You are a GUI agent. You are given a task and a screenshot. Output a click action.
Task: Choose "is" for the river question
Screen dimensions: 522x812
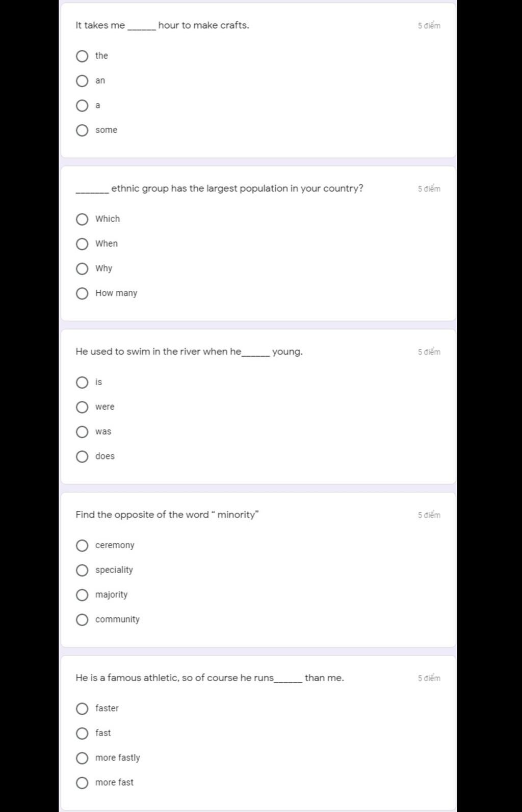82,383
